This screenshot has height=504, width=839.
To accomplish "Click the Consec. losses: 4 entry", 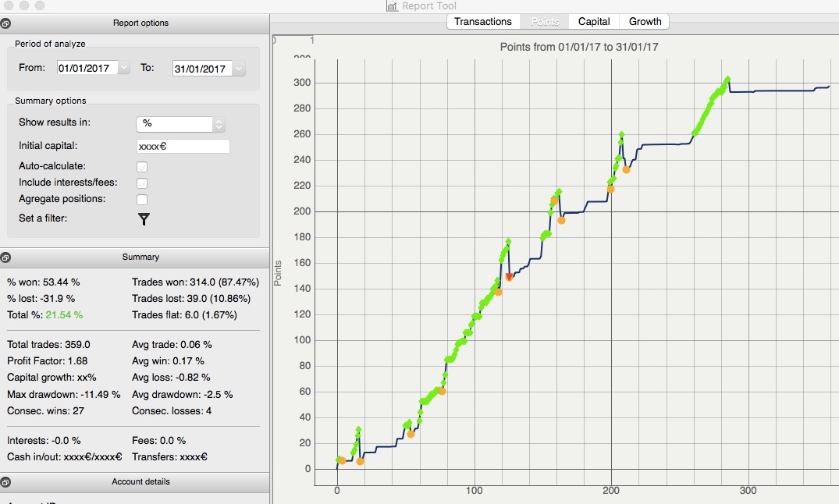I will point(172,411).
